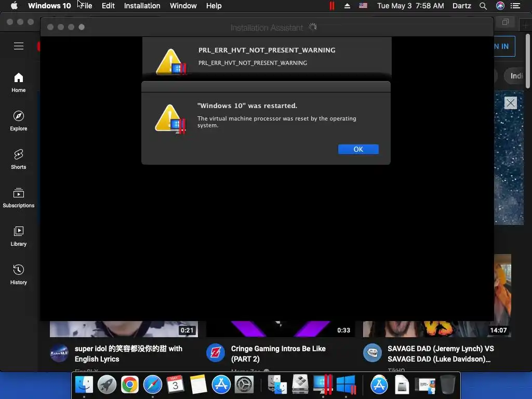Open YouTube Library
This screenshot has width=532, height=399.
coord(19,236)
